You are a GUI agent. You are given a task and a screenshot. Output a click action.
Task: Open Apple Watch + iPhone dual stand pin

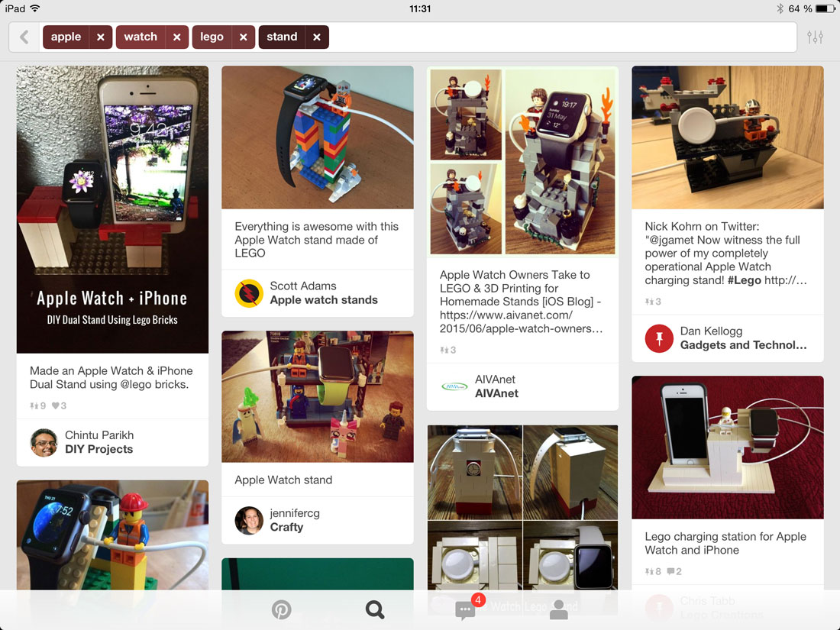(112, 209)
